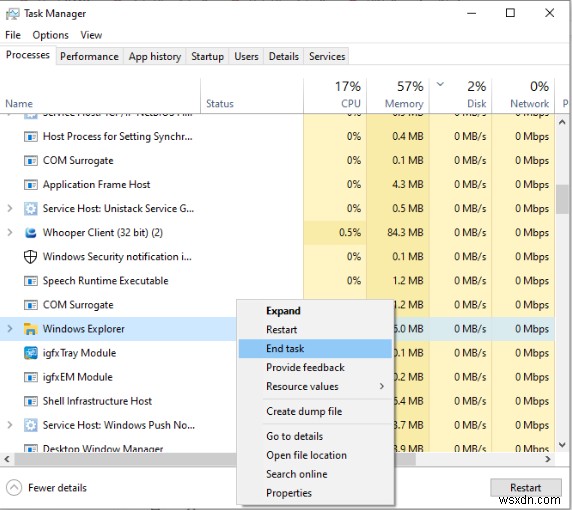
Task: Open the File menu
Action: [13, 35]
